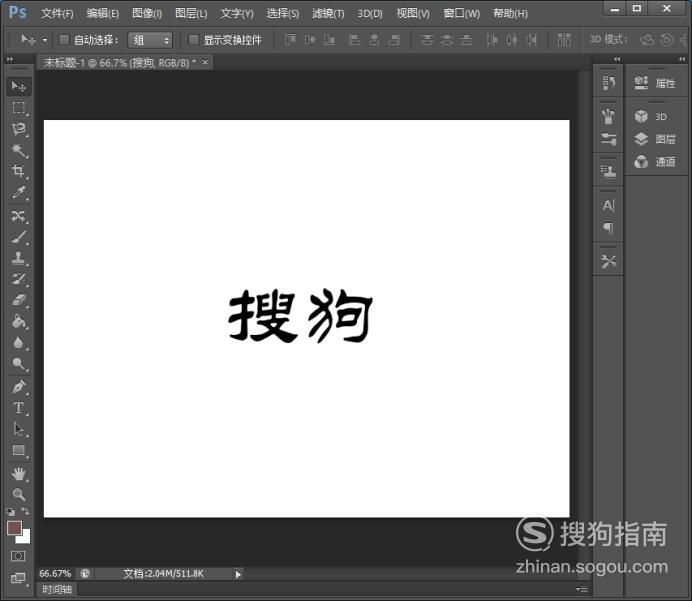Image resolution: width=692 pixels, height=601 pixels.
Task: Open the 3D panel
Action: coord(651,116)
